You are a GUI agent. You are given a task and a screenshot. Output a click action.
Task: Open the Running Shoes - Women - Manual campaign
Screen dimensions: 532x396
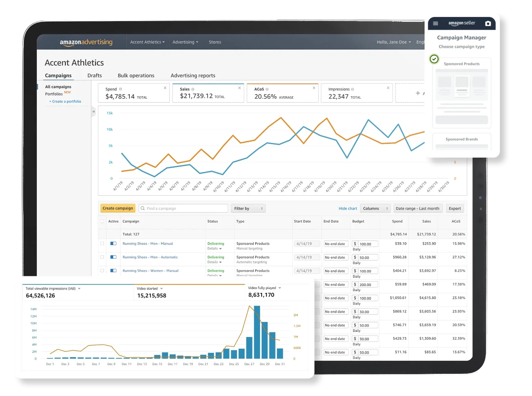[151, 270]
